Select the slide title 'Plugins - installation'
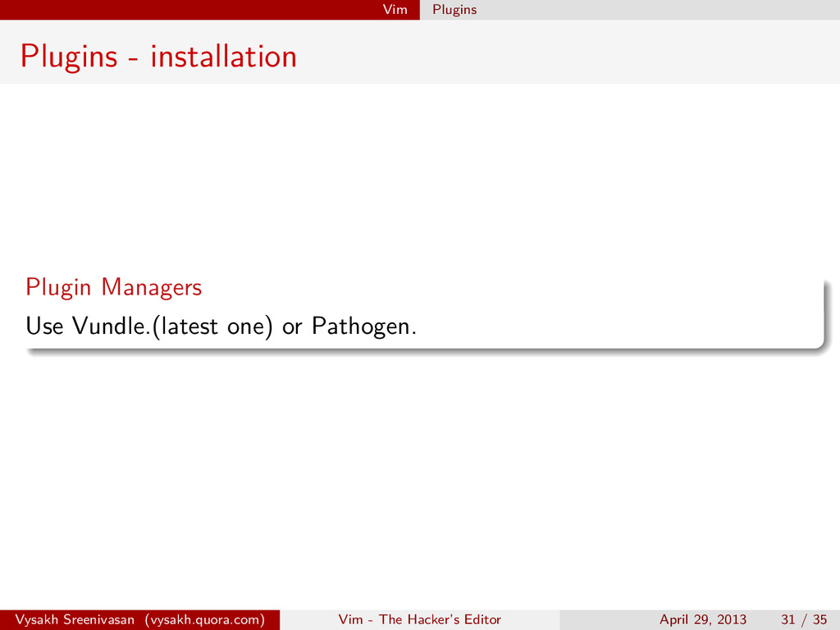Image resolution: width=840 pixels, height=630 pixels. tap(158, 57)
